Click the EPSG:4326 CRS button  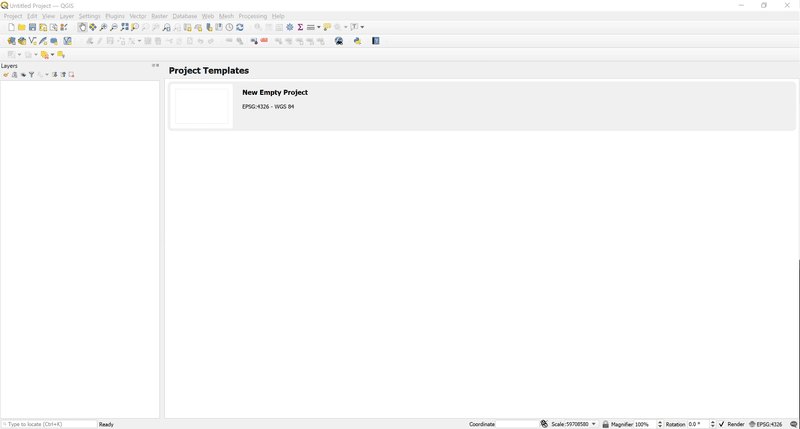point(765,424)
